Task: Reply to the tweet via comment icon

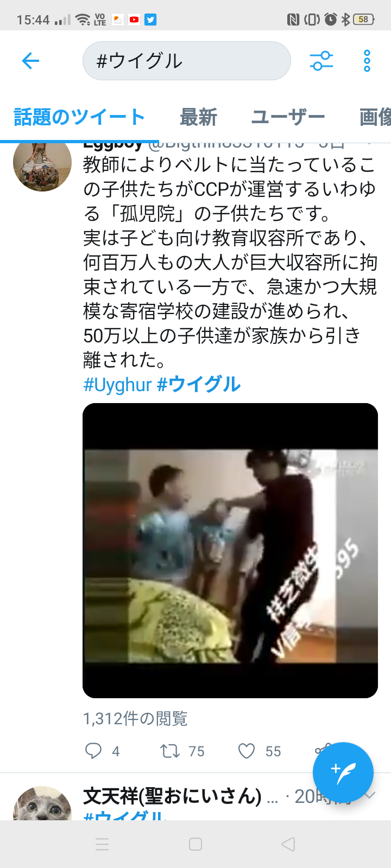Action: pyautogui.click(x=93, y=751)
